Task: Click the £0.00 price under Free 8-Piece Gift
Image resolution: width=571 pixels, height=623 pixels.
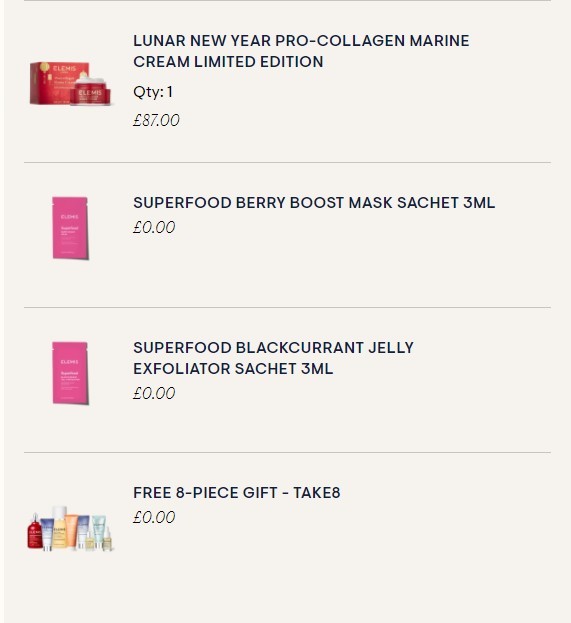Action: pyautogui.click(x=154, y=517)
